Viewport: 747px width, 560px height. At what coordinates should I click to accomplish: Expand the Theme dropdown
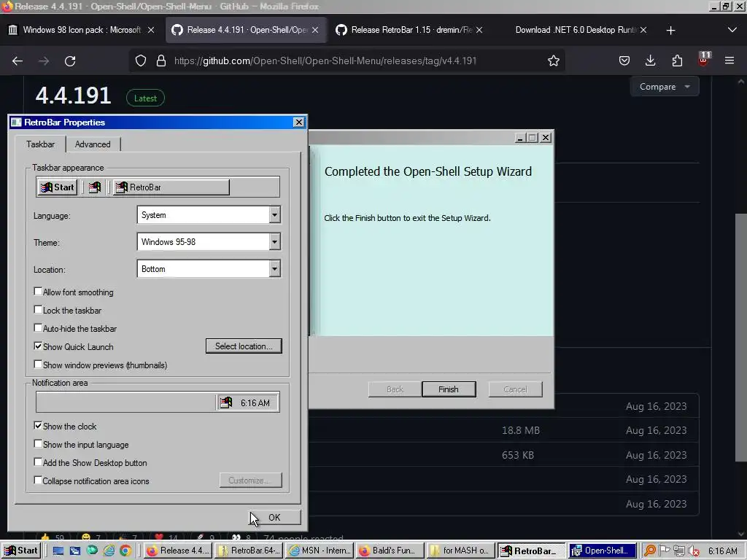pyautogui.click(x=274, y=242)
